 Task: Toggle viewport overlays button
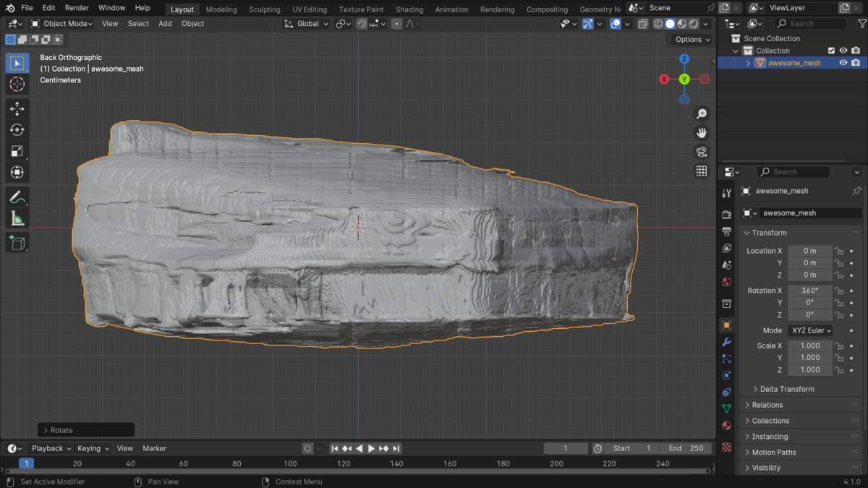[616, 24]
